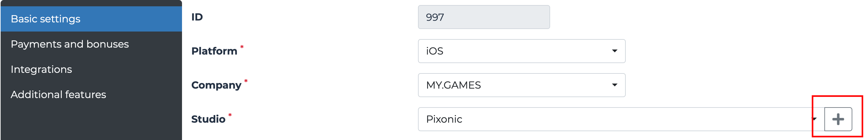868x140 pixels.
Task: Click the Pixonic text in Studio selector
Action: pyautogui.click(x=444, y=119)
